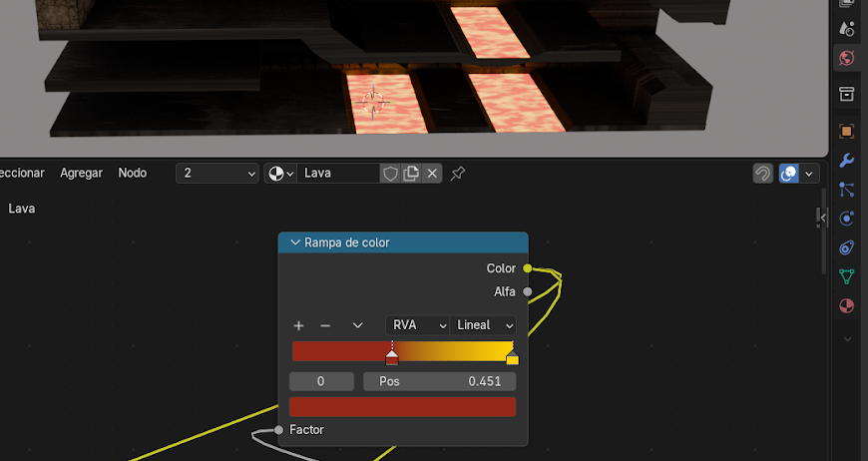Image resolution: width=868 pixels, height=461 pixels.
Task: Click the Lava breadcrumb label
Action: pyautogui.click(x=22, y=209)
